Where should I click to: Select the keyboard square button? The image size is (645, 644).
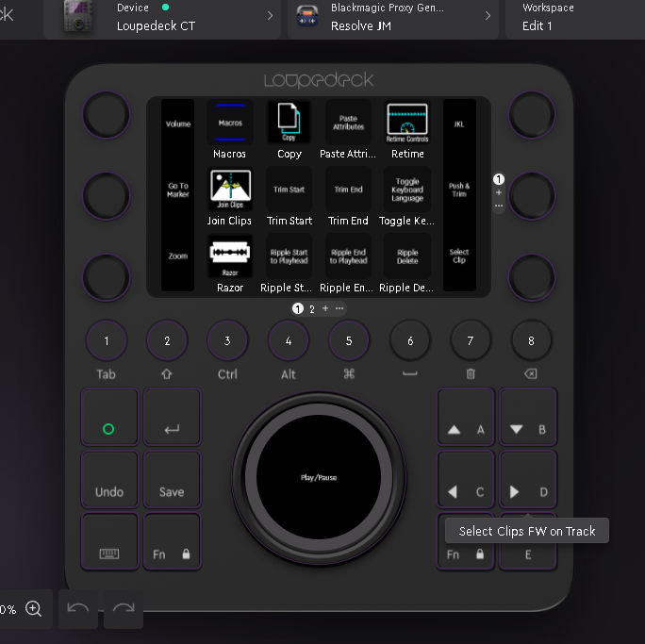[109, 541]
